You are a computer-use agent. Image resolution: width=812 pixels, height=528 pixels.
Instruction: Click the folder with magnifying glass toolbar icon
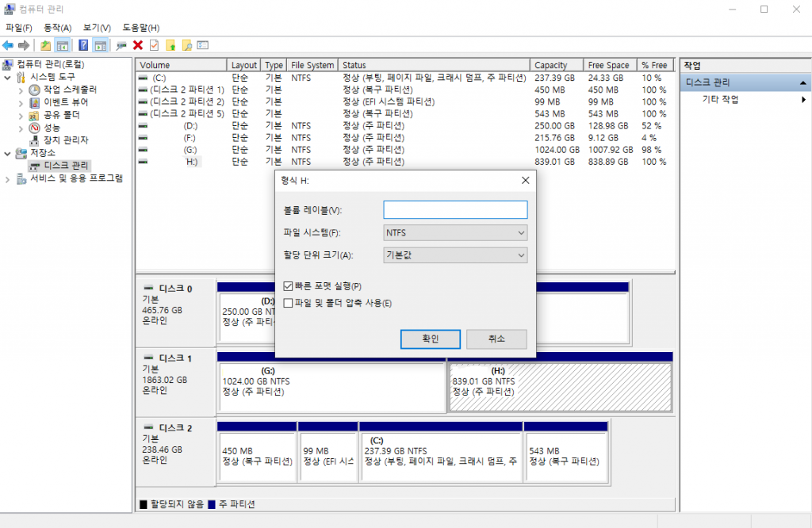187,45
